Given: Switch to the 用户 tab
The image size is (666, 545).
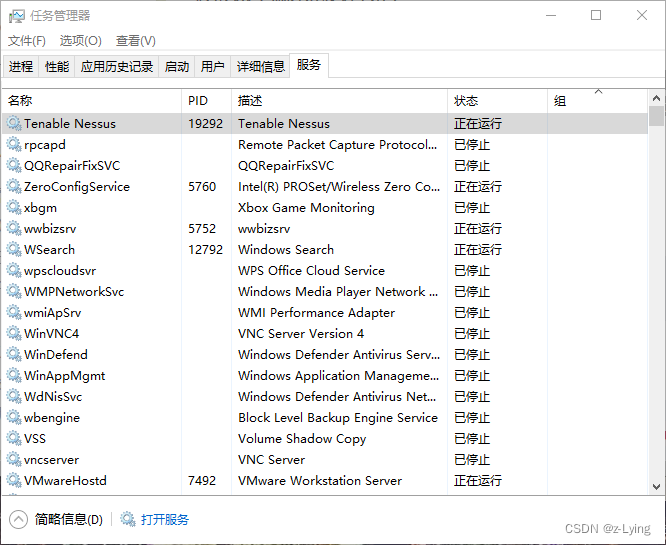Looking at the screenshot, I should point(212,67).
